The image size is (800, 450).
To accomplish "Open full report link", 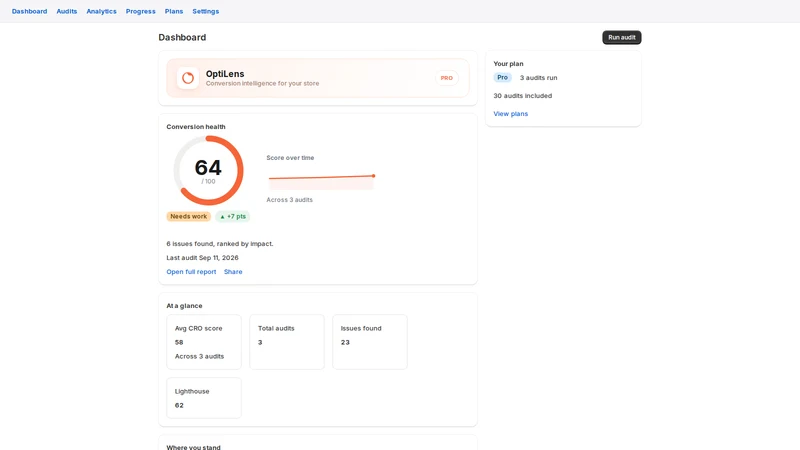I will [191, 272].
